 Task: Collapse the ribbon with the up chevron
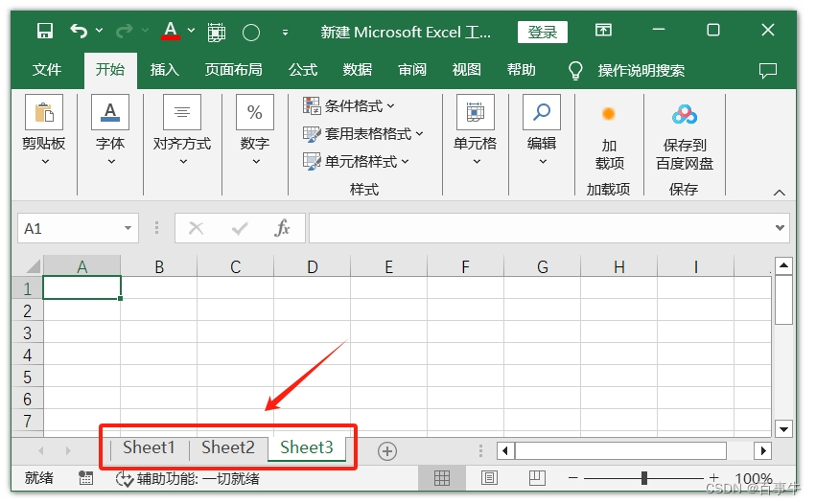pos(779,193)
